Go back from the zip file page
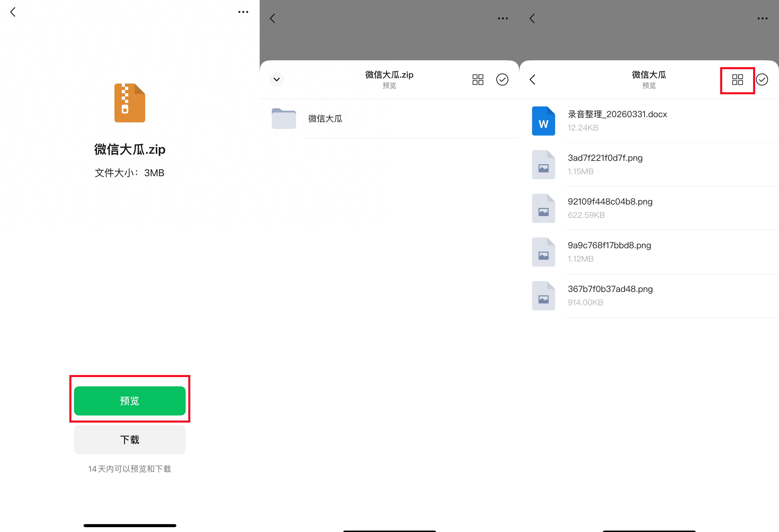 (13, 12)
